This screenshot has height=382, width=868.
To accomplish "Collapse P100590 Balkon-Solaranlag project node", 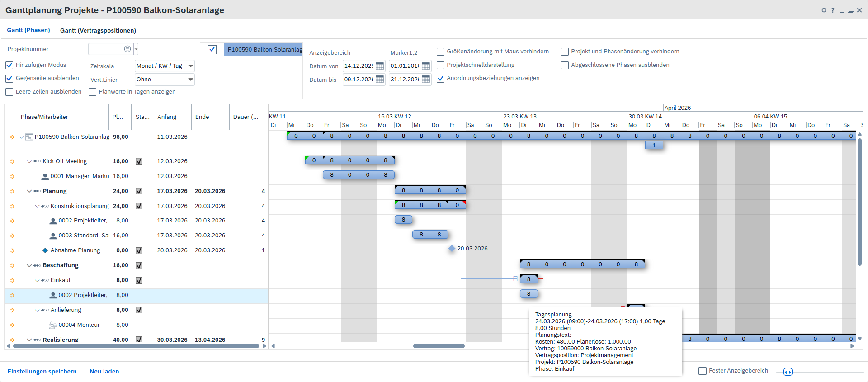I will [21, 137].
